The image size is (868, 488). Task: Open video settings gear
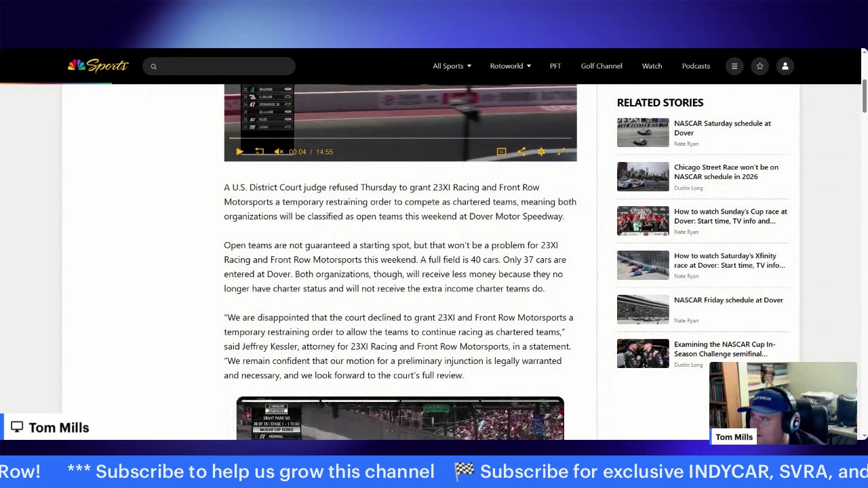(x=541, y=152)
